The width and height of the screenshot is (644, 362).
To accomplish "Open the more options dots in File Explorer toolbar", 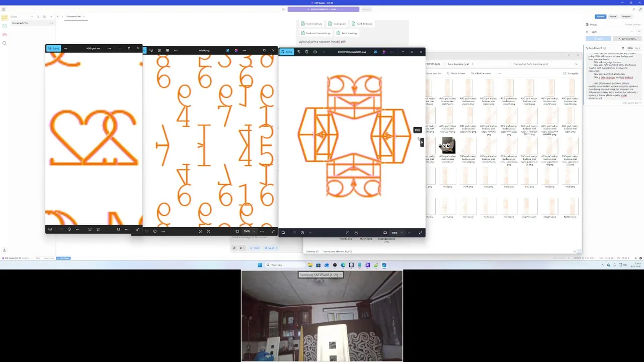I will tap(499, 73).
